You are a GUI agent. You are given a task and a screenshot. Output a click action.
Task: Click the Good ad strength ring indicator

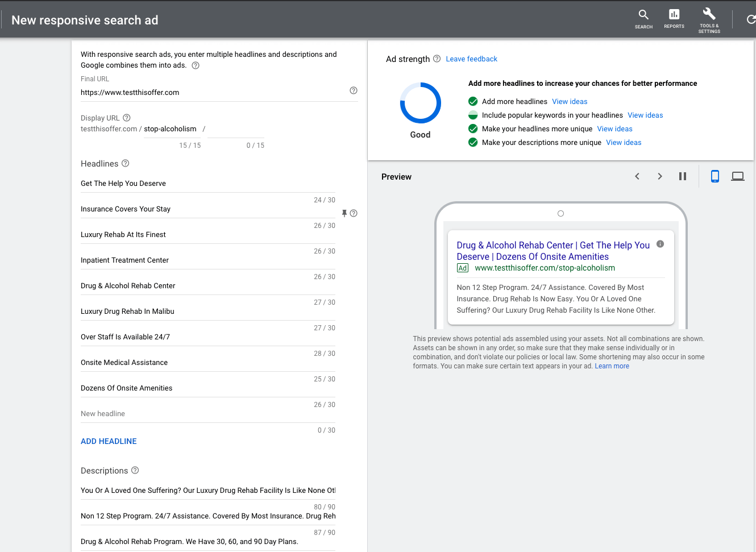coord(421,103)
